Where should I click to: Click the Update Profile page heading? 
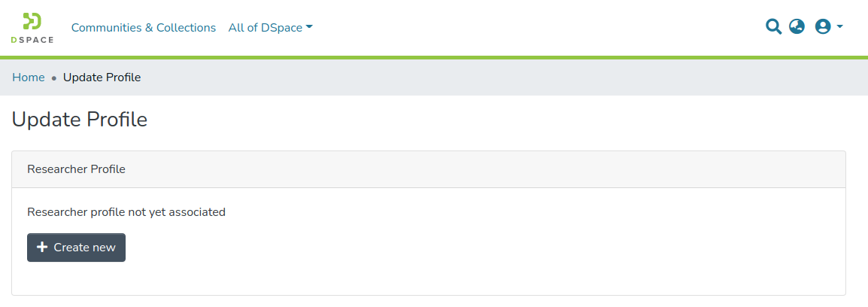80,120
